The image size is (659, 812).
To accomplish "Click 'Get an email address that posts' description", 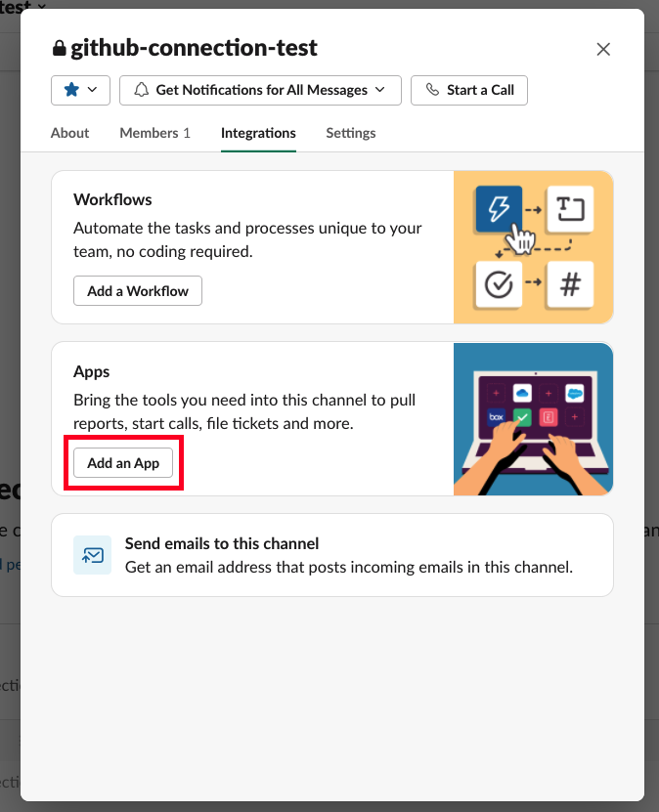I will [x=349, y=567].
